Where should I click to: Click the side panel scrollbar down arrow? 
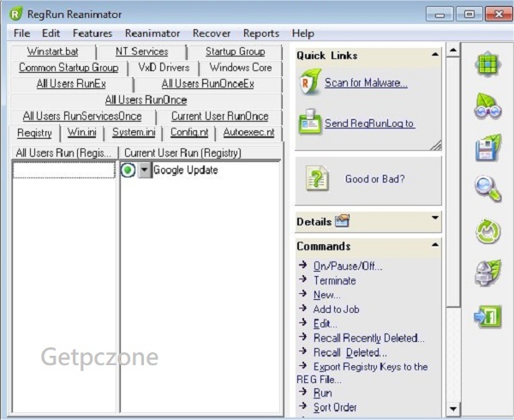tap(453, 409)
